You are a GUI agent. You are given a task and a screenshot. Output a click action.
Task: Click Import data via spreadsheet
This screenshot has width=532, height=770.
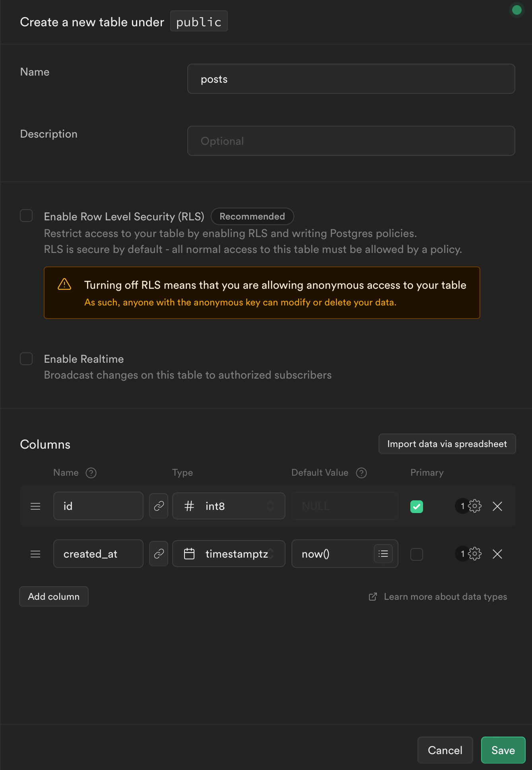[447, 444]
